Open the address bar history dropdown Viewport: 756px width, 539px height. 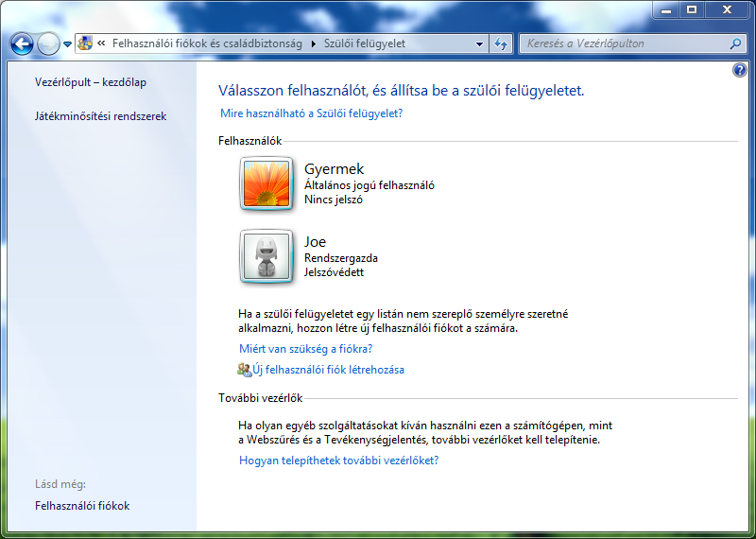point(479,43)
